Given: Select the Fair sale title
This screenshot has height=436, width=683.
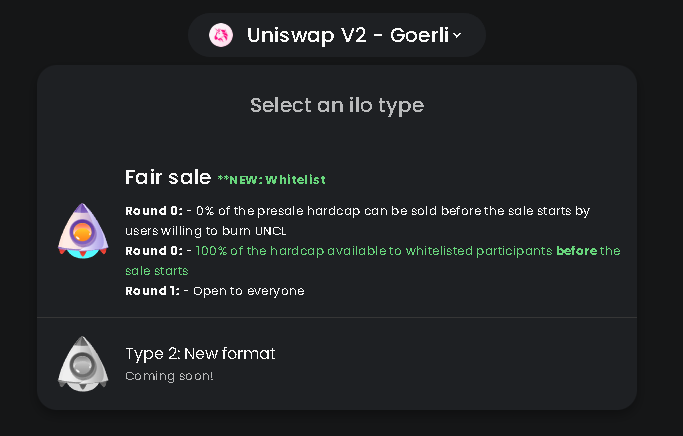Looking at the screenshot, I should pos(167,178).
